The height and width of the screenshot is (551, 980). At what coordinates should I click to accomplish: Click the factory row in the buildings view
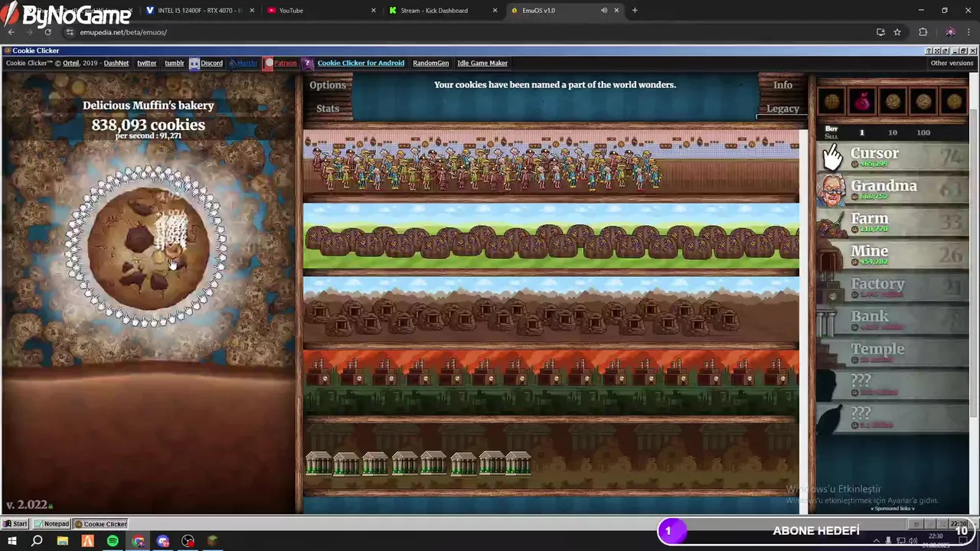point(550,383)
